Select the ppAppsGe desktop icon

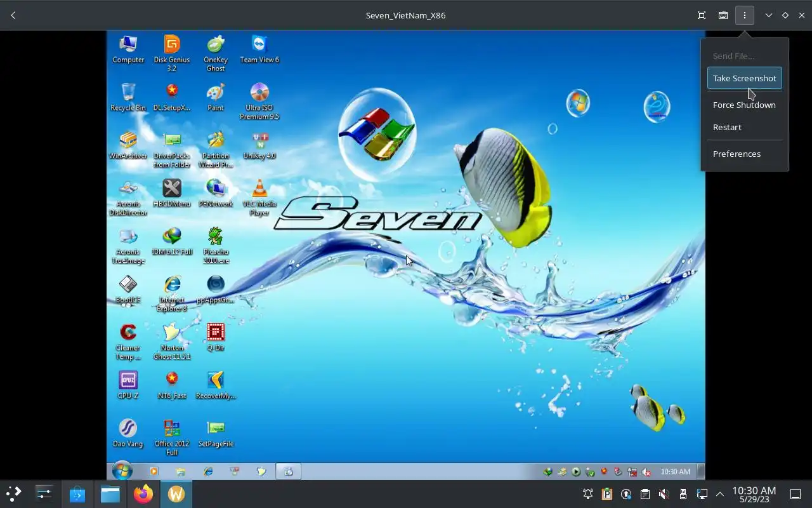(x=216, y=290)
